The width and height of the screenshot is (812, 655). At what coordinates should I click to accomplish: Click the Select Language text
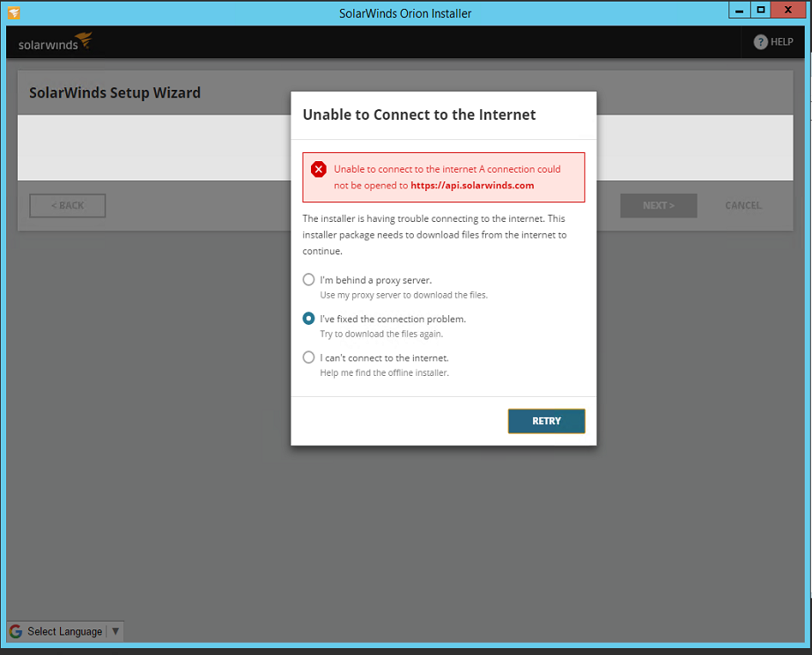tap(65, 631)
